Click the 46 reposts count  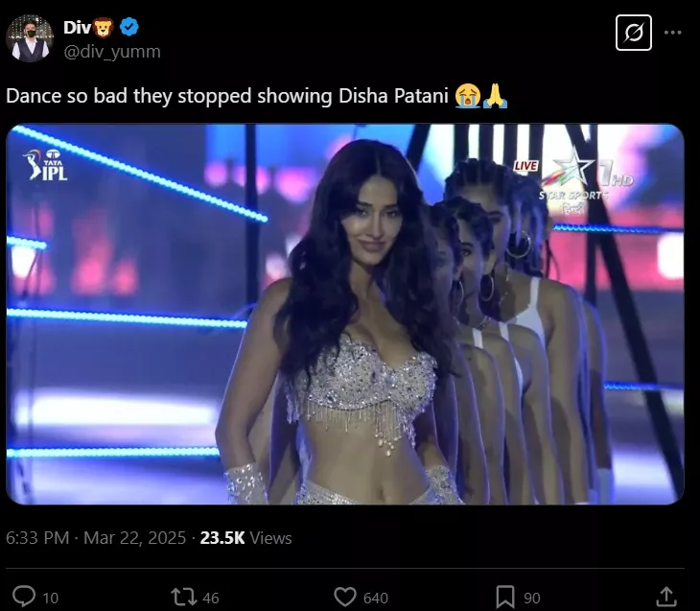(x=211, y=598)
